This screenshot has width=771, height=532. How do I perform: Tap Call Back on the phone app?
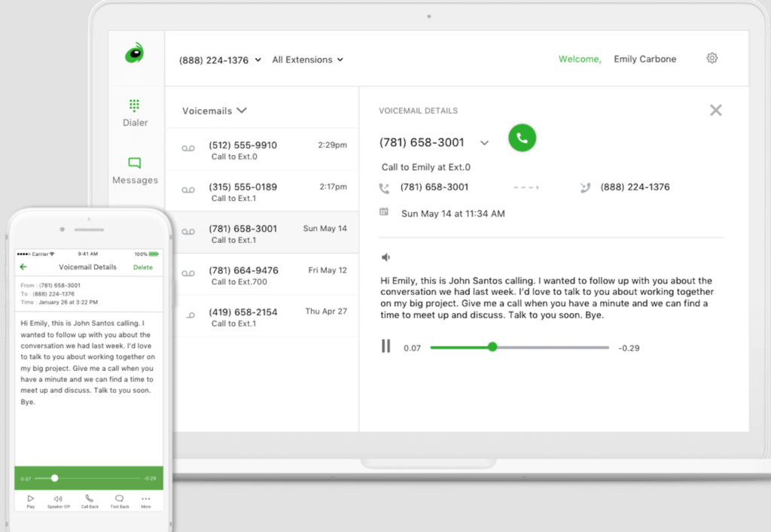tap(90, 501)
